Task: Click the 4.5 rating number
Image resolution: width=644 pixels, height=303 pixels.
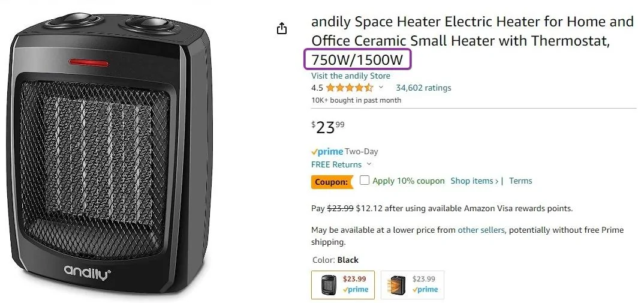Action: click(x=317, y=88)
